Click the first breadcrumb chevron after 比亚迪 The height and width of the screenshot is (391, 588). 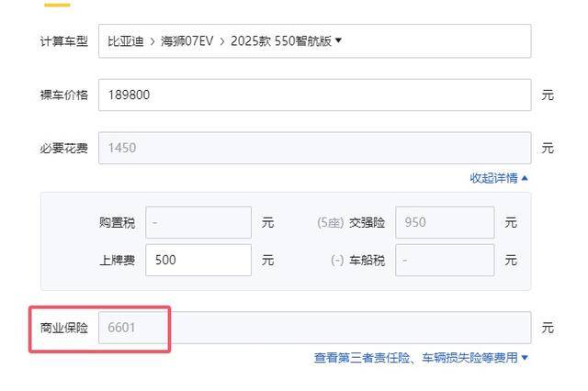click(153, 41)
